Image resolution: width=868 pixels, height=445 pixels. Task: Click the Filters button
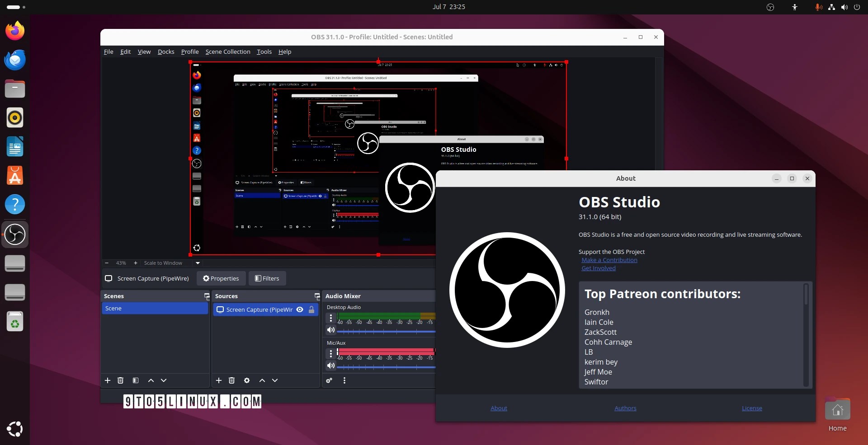(x=267, y=278)
